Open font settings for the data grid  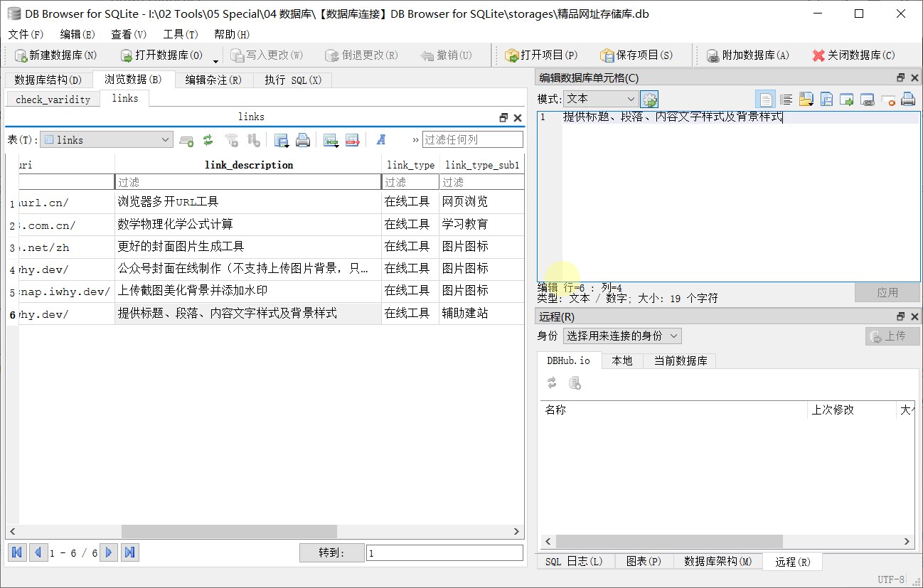[381, 139]
